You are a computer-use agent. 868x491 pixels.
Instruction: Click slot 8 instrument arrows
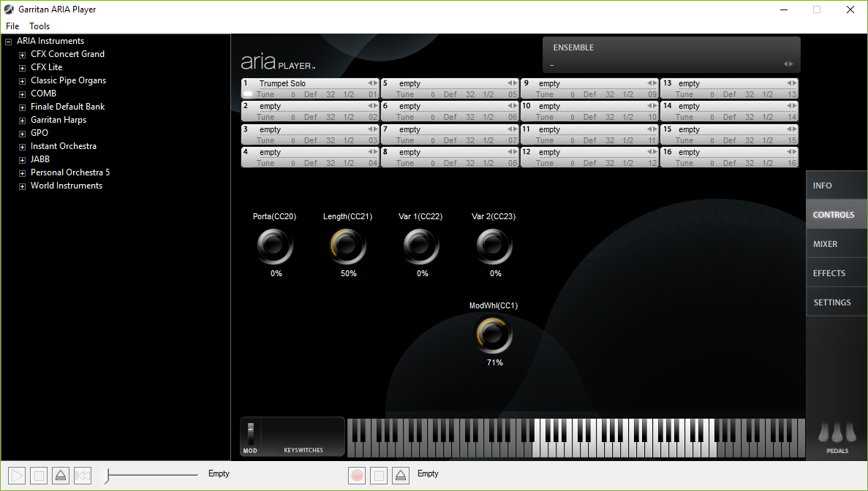tap(513, 151)
